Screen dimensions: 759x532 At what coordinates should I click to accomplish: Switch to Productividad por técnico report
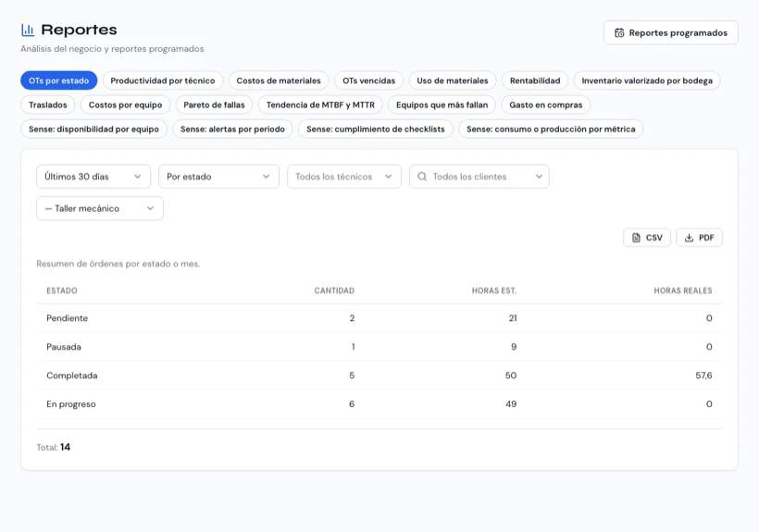(x=163, y=80)
